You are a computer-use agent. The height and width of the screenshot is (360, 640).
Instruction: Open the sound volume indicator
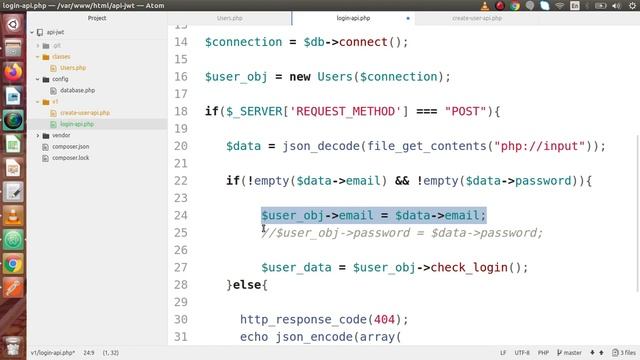click(x=616, y=5)
